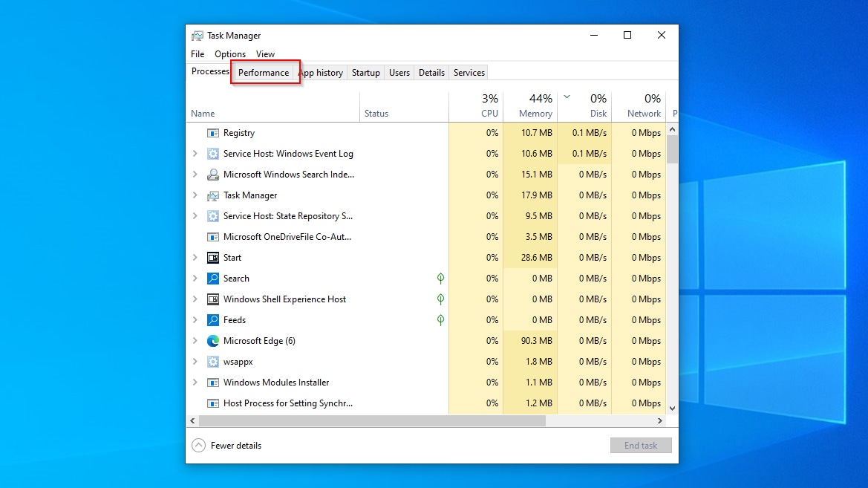The width and height of the screenshot is (868, 488).
Task: Select the 28.6 MB memory value for Start
Action: tap(530, 258)
